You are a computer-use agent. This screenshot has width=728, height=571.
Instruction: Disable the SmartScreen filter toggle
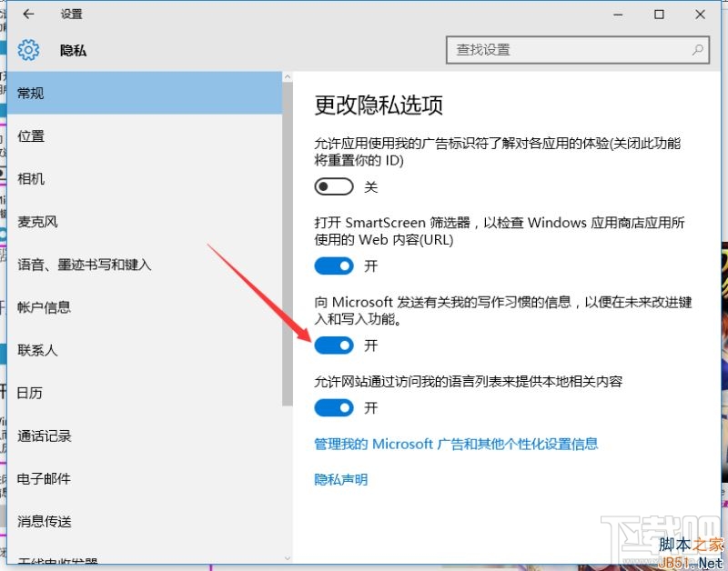[334, 265]
